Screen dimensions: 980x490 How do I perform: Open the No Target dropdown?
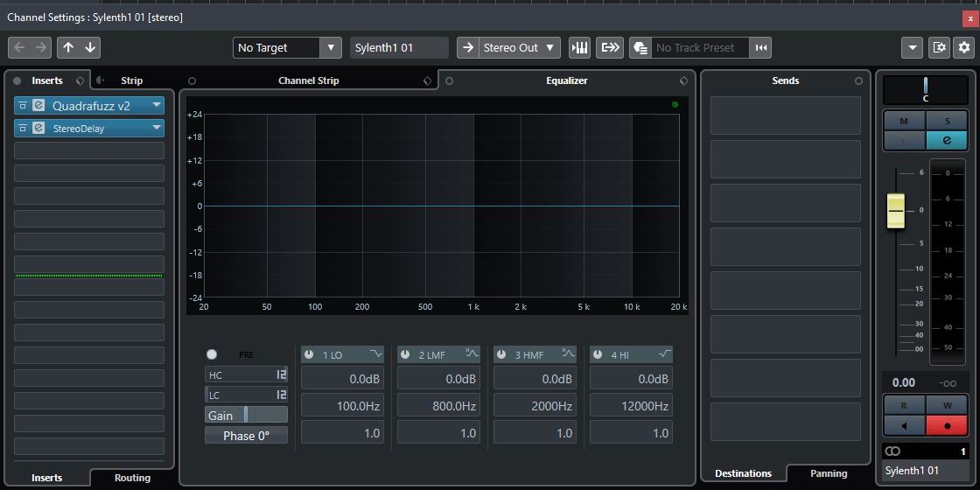pos(330,47)
